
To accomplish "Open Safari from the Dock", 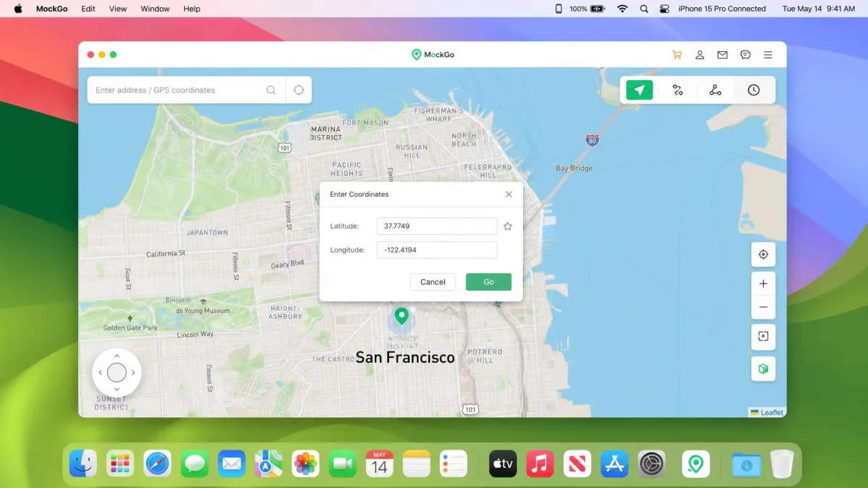I will pyautogui.click(x=158, y=463).
